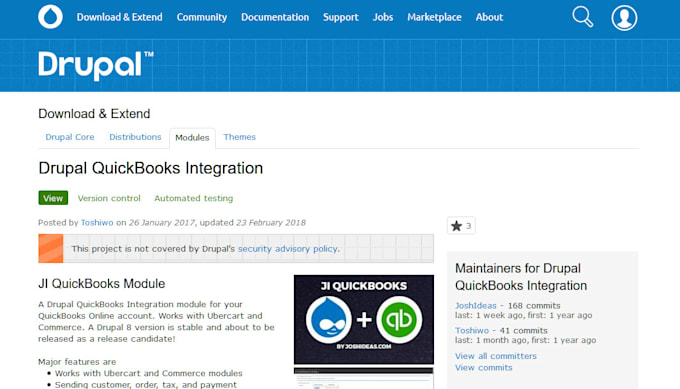Click the star follow icon
This screenshot has width=680, height=389.
[456, 226]
